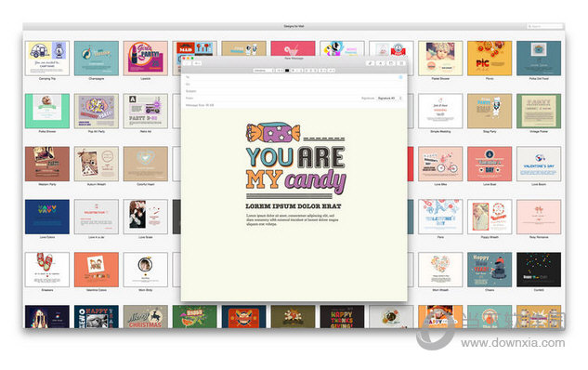Image resolution: width=588 pixels, height=370 pixels.
Task: Click the 'YOU ARE MY candy' headline graphic
Action: pos(295,169)
